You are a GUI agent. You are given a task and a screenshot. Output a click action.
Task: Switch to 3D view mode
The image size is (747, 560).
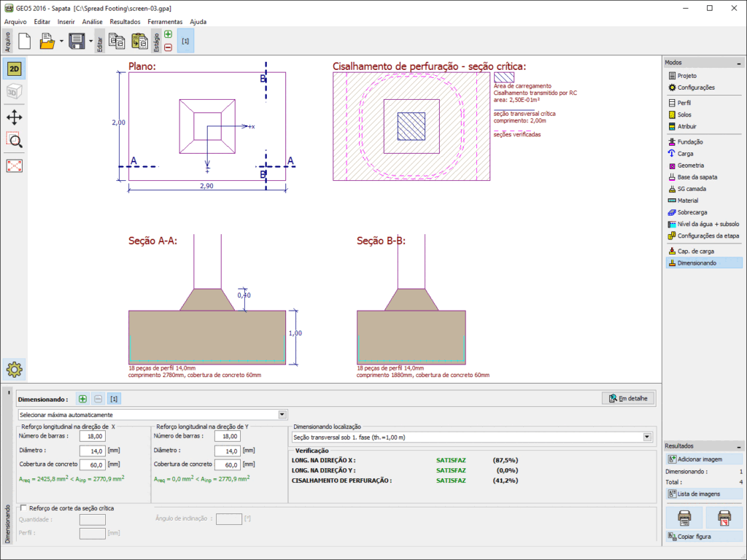coord(15,92)
